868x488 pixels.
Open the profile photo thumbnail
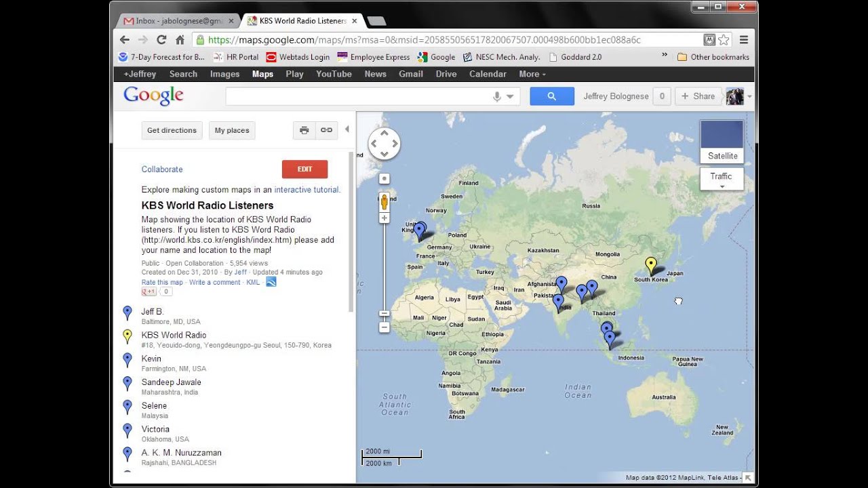[x=735, y=96]
